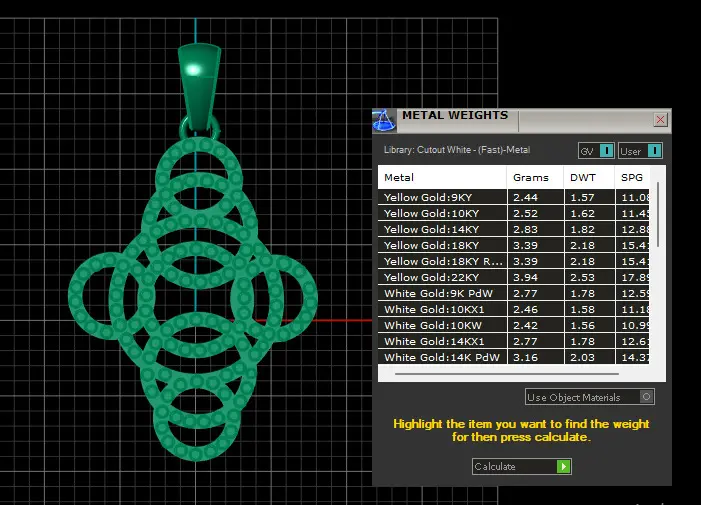The width and height of the screenshot is (701, 505).
Task: Click the 2.03 DWT value for 14K PdW
Action: 583,358
